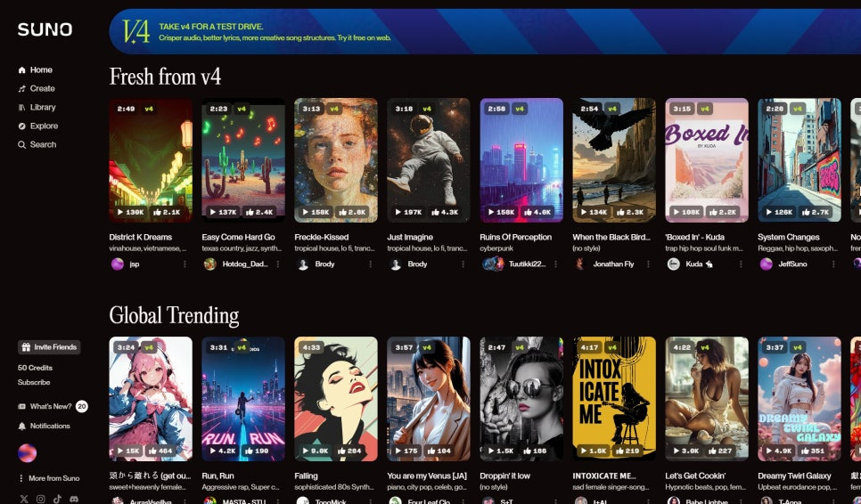Open options menu for Just Imagine

pyautogui.click(x=463, y=264)
